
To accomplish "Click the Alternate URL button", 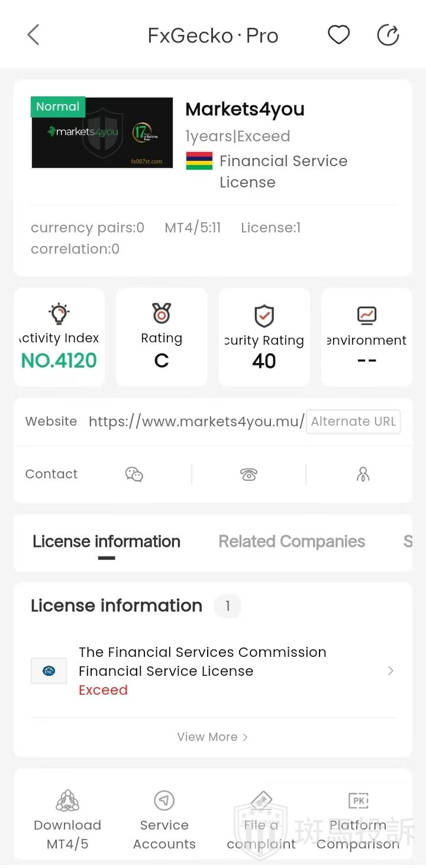I will click(x=353, y=422).
